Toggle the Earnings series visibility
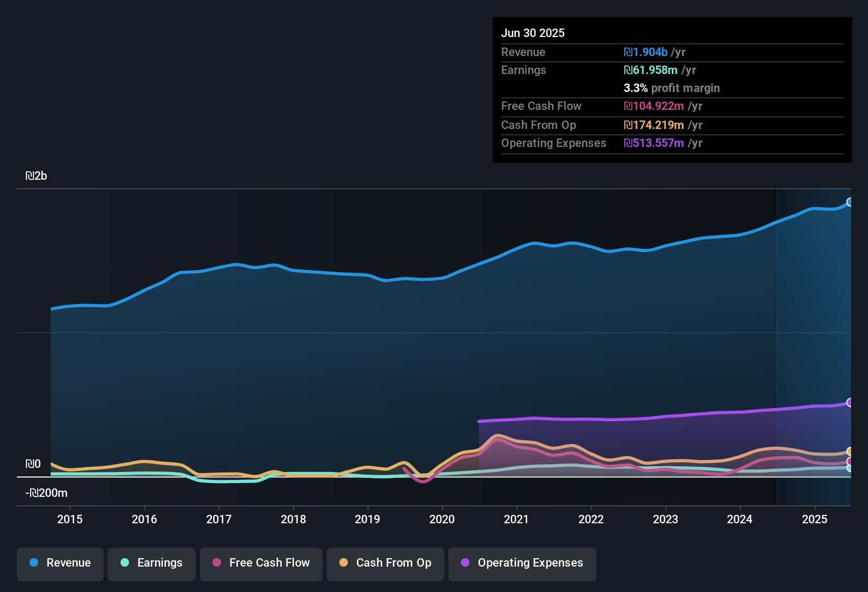 (x=151, y=563)
